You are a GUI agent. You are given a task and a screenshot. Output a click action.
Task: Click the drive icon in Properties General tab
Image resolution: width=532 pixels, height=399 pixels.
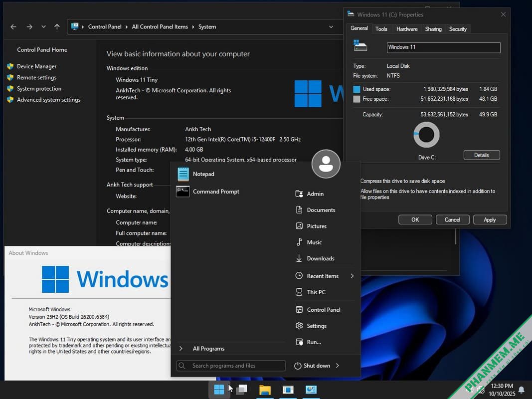click(x=360, y=45)
